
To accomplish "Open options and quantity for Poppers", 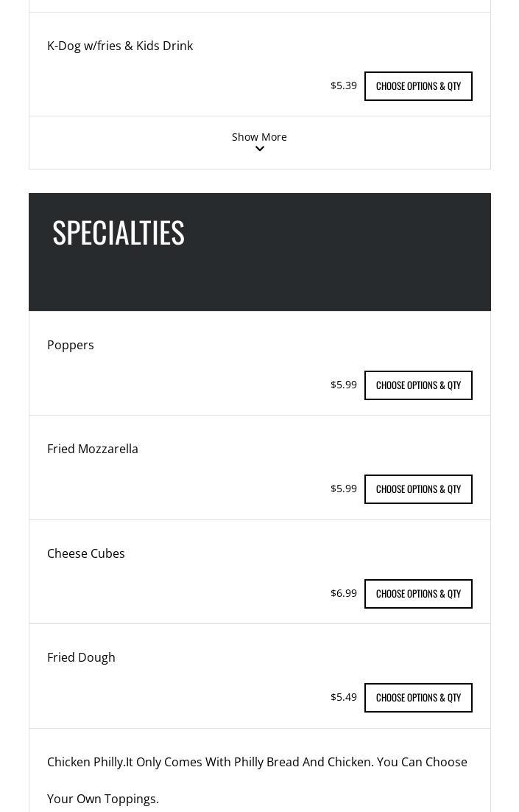I will (x=418, y=385).
